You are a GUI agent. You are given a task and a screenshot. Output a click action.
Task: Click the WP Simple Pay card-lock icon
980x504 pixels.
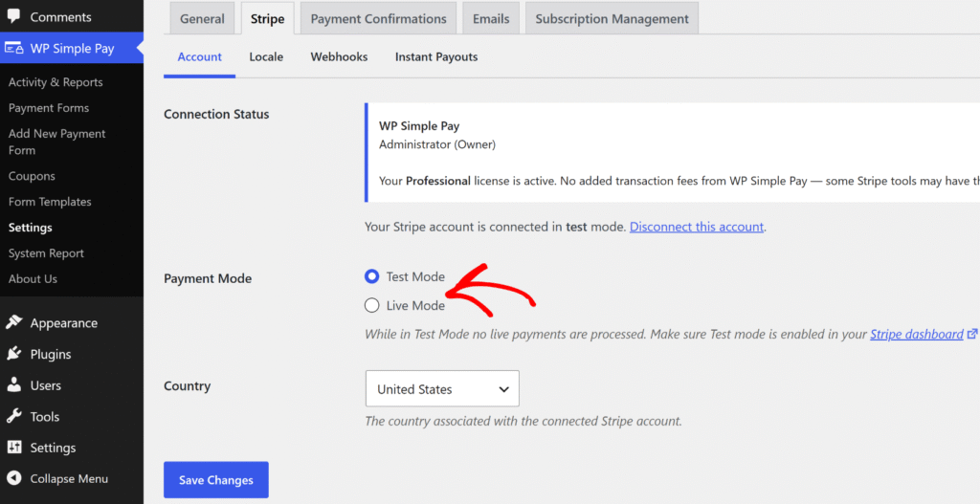pyautogui.click(x=13, y=48)
